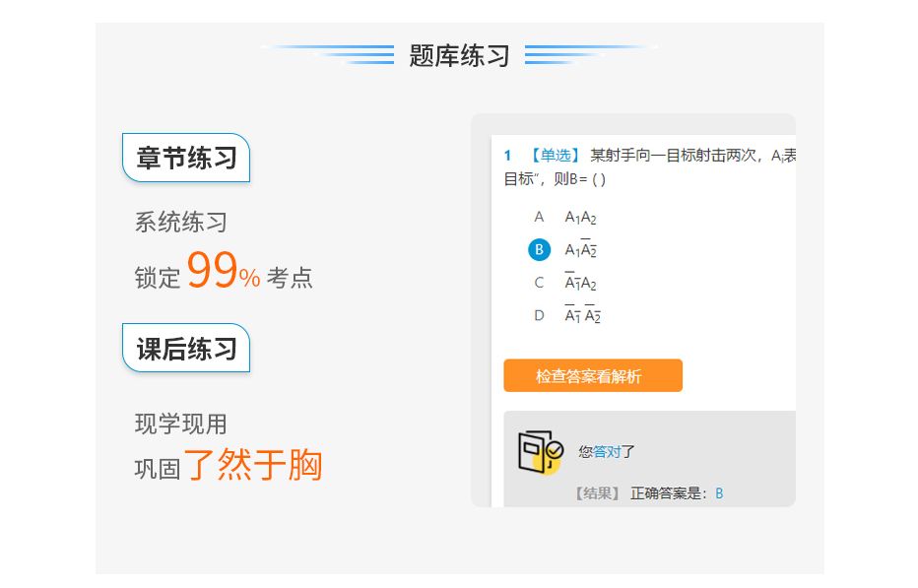Click the 题库练习 section heading
Image resolution: width=918 pixels, height=588 pixels.
(x=459, y=55)
